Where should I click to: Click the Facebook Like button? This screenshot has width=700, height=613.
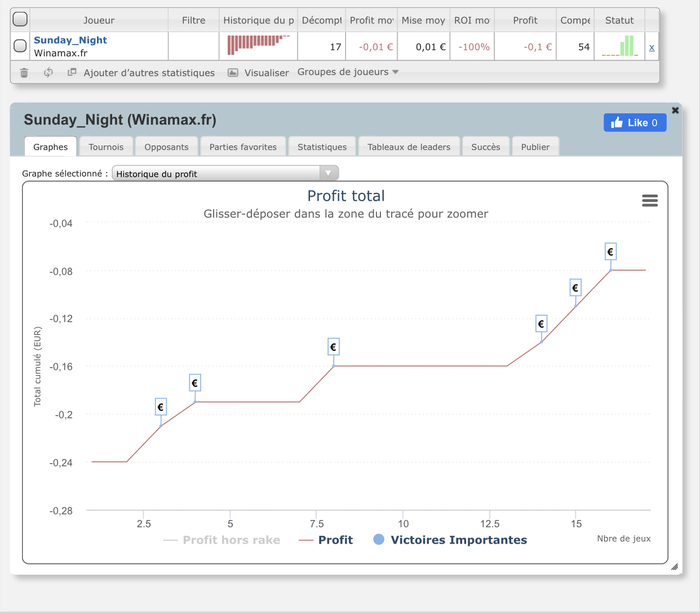click(x=635, y=123)
